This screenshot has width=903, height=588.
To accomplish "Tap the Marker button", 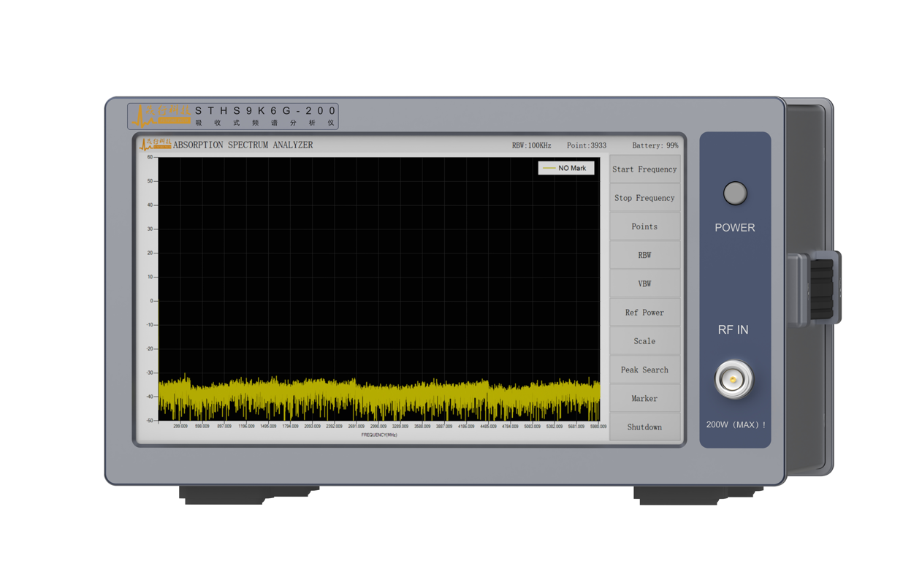I will 644,398.
